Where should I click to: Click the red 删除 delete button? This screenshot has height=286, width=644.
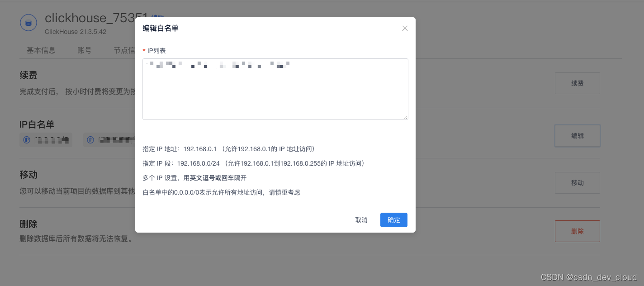click(578, 231)
